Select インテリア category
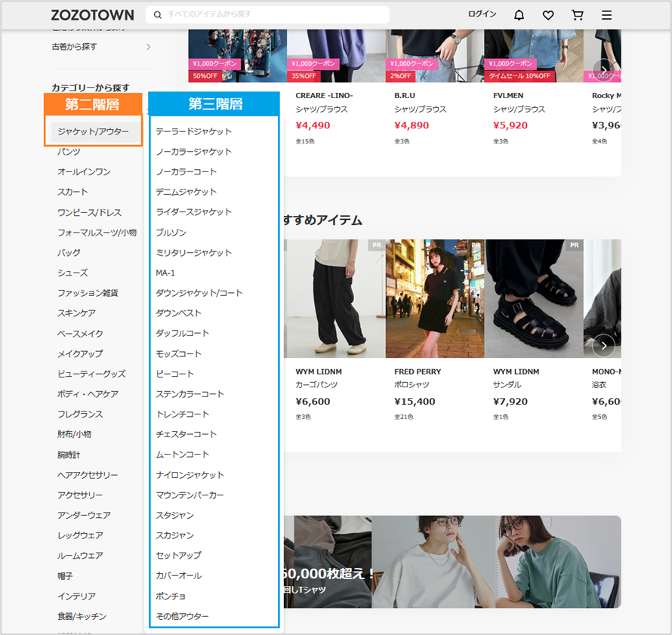This screenshot has width=672, height=635. [x=77, y=596]
